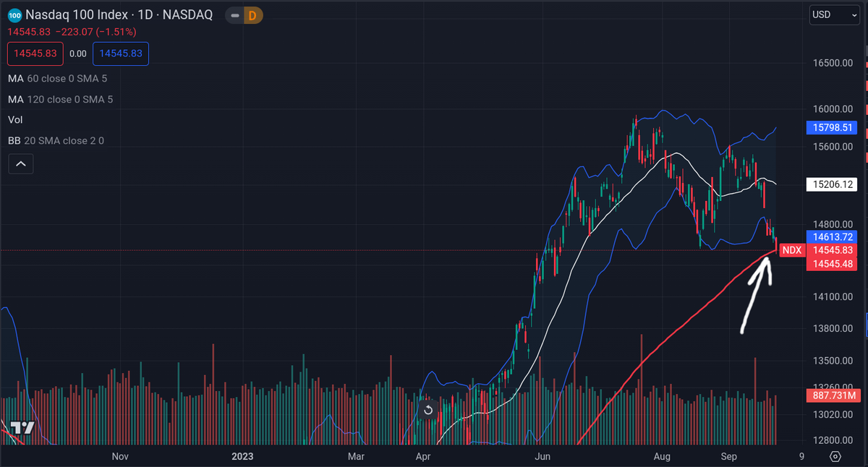This screenshot has height=467, width=868.
Task: Click the red sell price button 14545.83
Action: [35, 53]
